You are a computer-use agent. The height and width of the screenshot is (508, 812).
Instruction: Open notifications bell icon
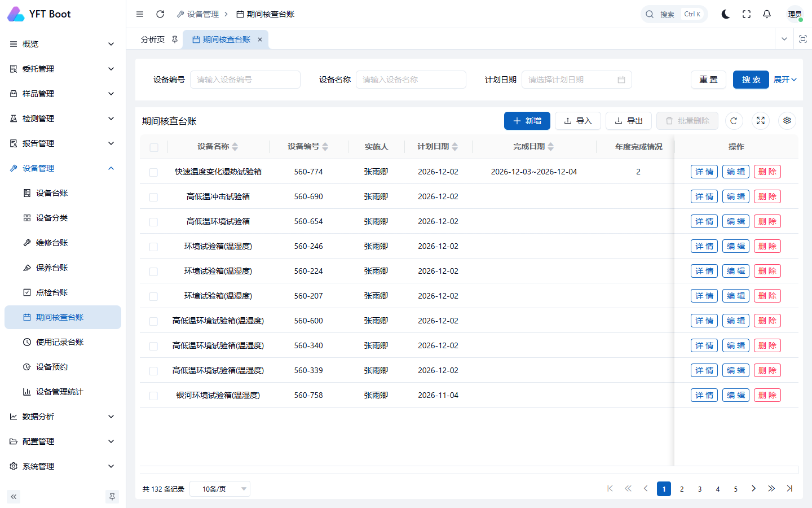point(767,14)
